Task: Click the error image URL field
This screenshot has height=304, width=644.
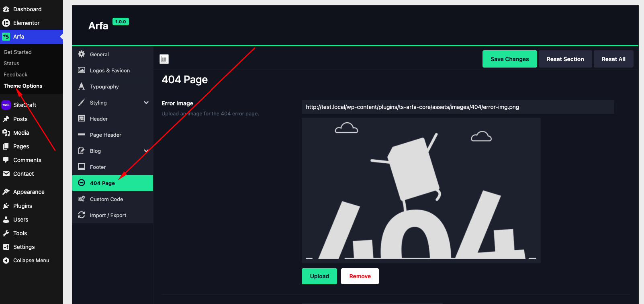Action: [x=458, y=107]
